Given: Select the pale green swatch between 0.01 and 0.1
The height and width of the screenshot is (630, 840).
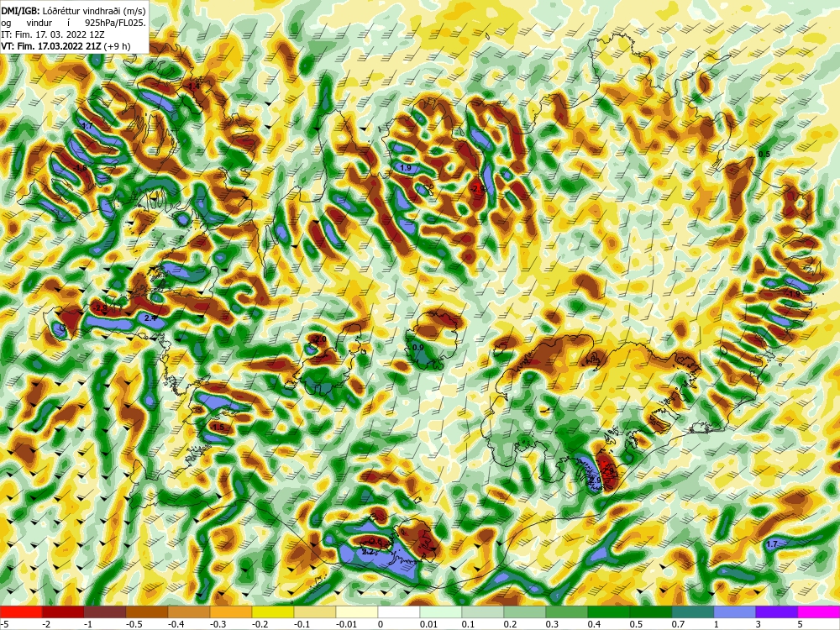Looking at the screenshot, I should coord(441,612).
